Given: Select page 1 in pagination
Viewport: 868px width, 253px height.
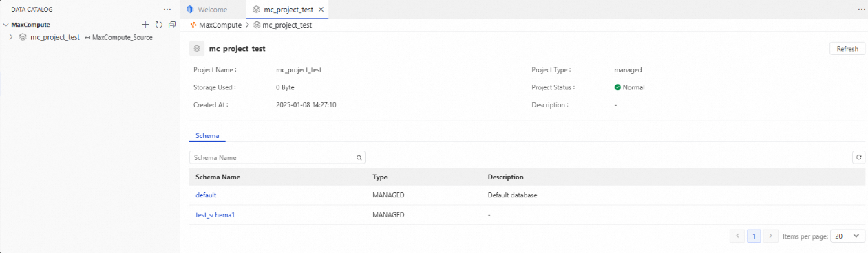Looking at the screenshot, I should 754,236.
